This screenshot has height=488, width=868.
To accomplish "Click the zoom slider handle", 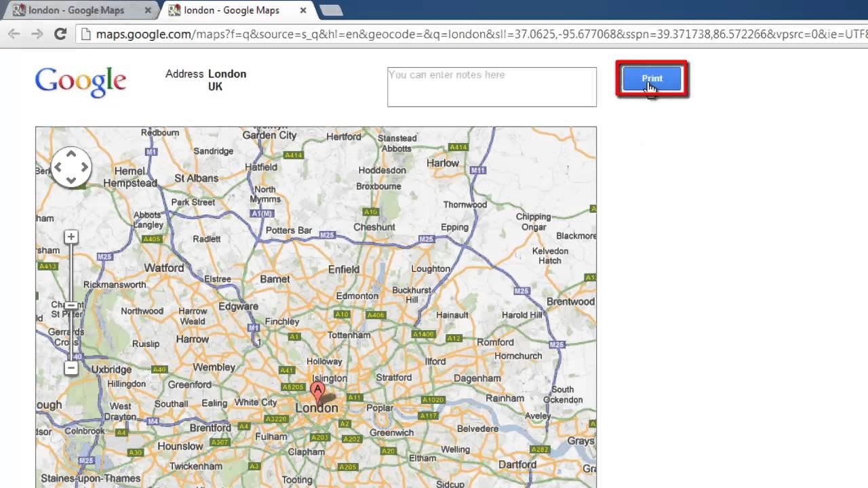I will pos(71,306).
